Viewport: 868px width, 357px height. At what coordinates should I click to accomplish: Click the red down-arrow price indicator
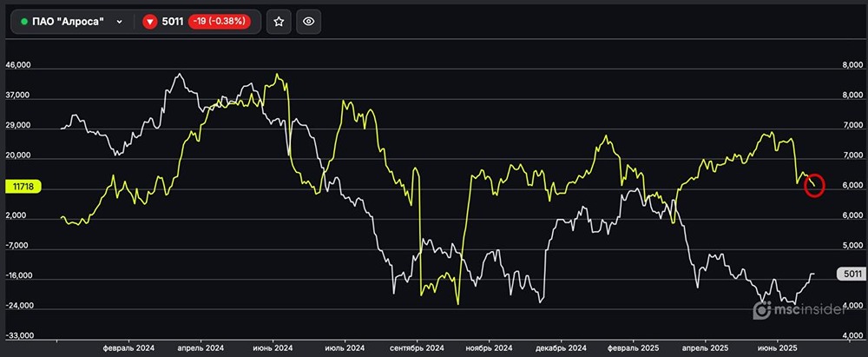[149, 22]
